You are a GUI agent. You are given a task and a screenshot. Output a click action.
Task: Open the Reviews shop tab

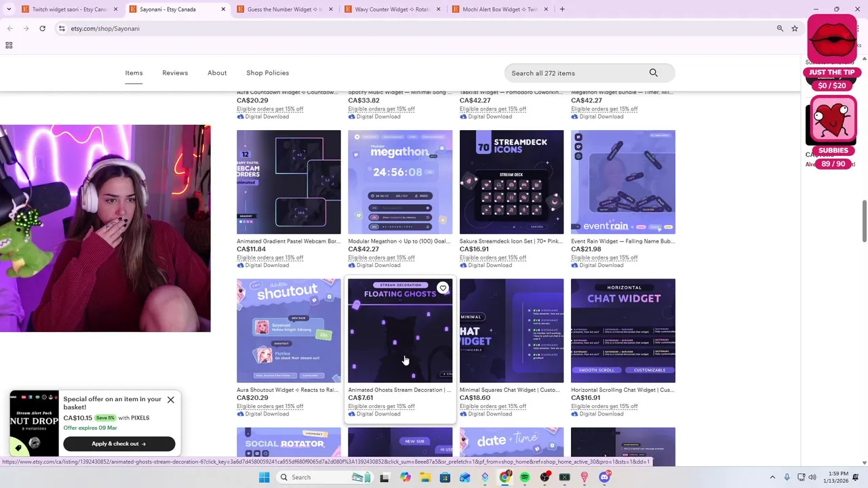175,73
